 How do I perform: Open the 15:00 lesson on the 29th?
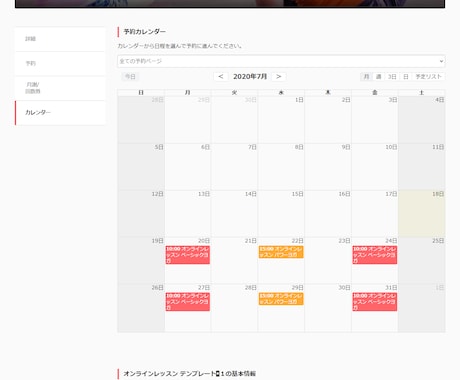coord(281,299)
